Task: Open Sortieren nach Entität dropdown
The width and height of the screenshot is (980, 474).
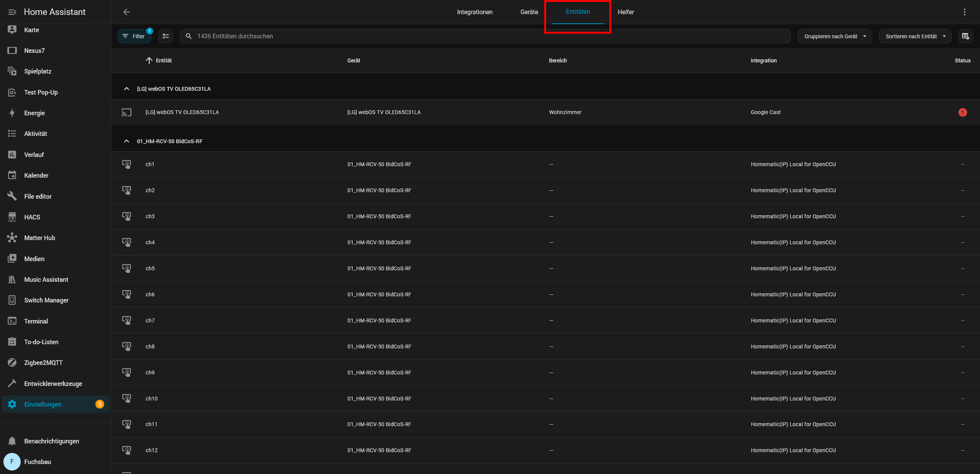Action: [x=915, y=36]
